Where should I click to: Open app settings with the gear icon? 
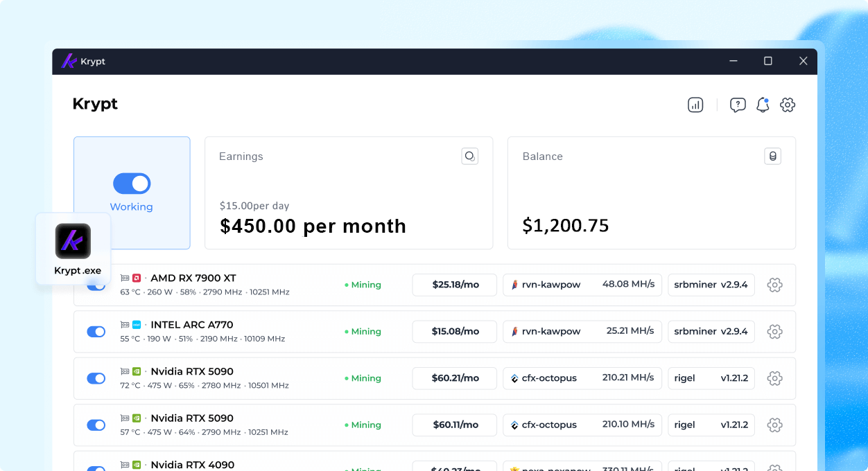[x=788, y=105]
